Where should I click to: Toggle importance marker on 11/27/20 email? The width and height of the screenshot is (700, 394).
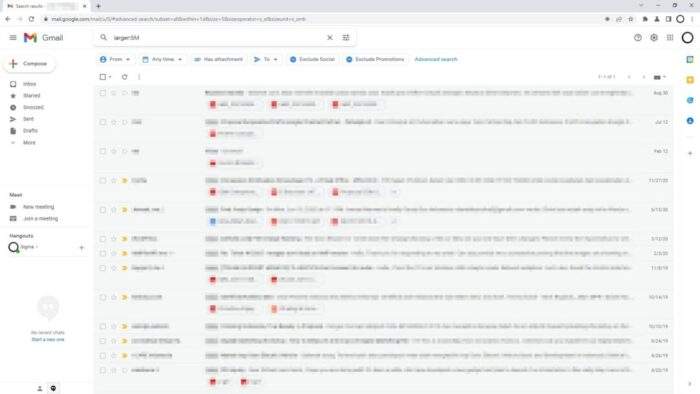click(x=125, y=180)
